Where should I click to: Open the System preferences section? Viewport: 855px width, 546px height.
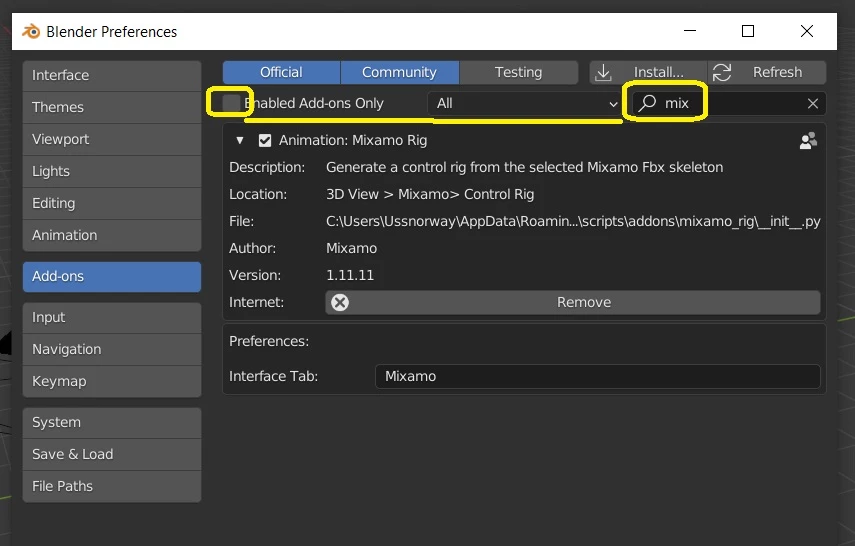tap(112, 423)
